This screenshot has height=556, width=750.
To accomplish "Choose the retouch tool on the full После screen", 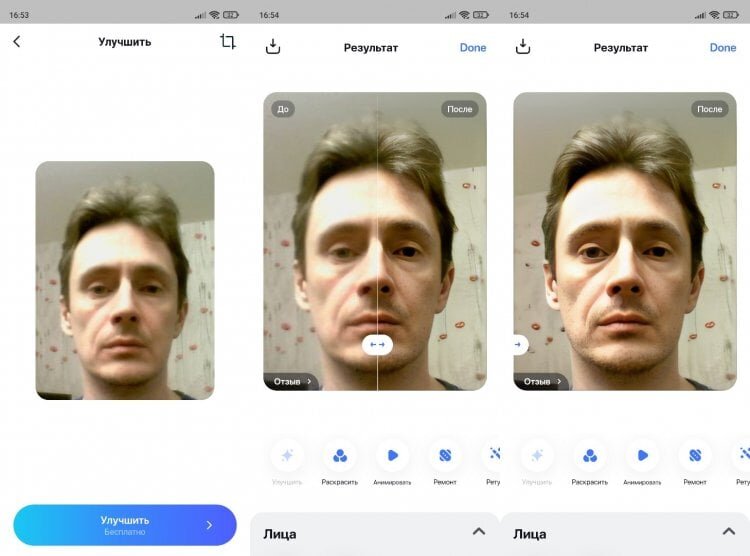I will 742,462.
